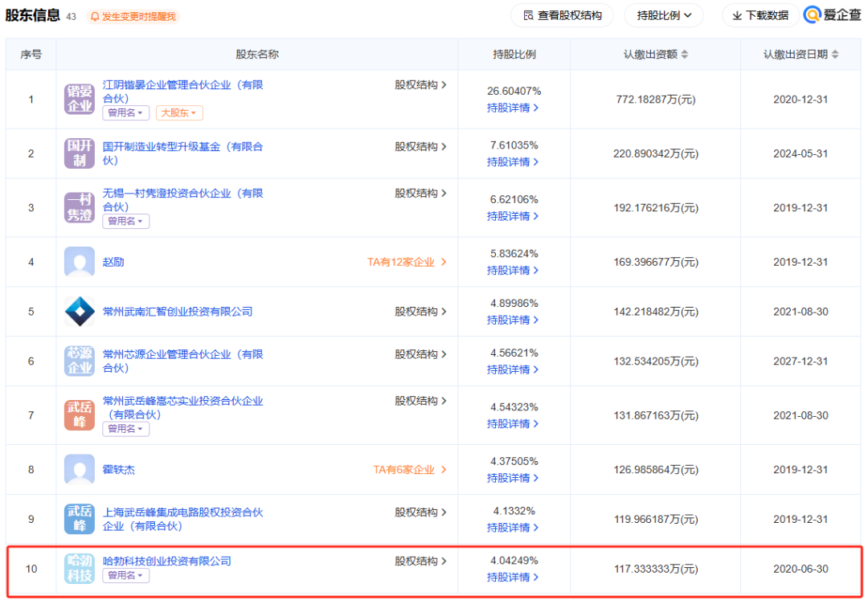Click TA有6家企业 link for 霍轶杰
Viewport: 868px width, 600px height.
pyautogui.click(x=410, y=470)
